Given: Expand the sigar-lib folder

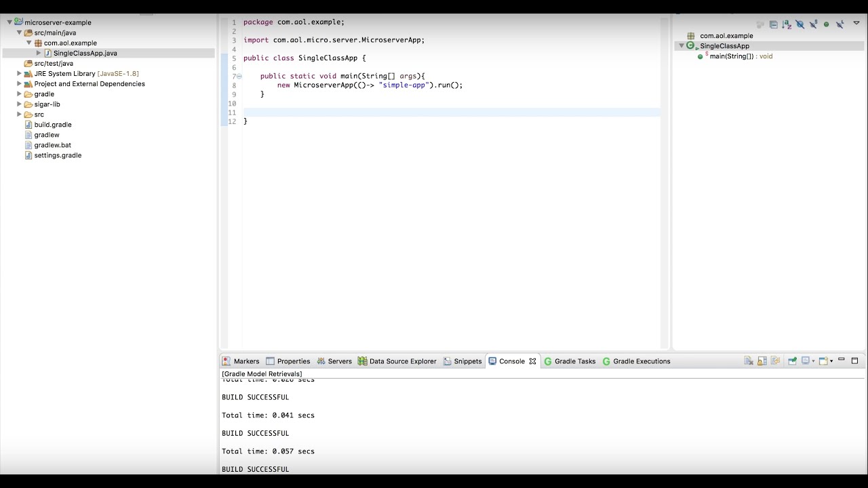Looking at the screenshot, I should click(x=20, y=104).
